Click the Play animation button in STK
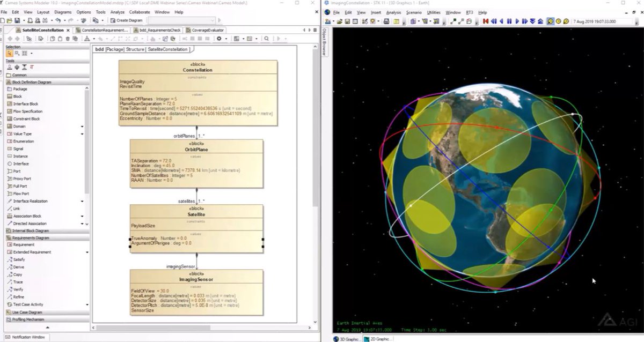644x342 pixels. [518, 20]
